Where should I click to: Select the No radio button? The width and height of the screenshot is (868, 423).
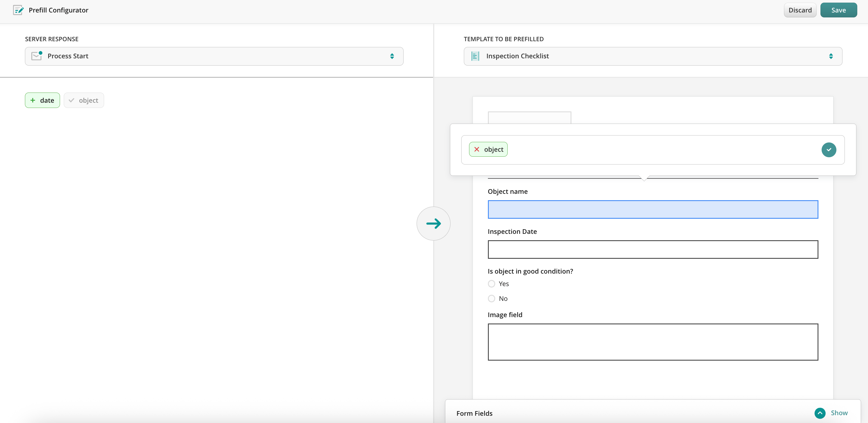pos(492,299)
